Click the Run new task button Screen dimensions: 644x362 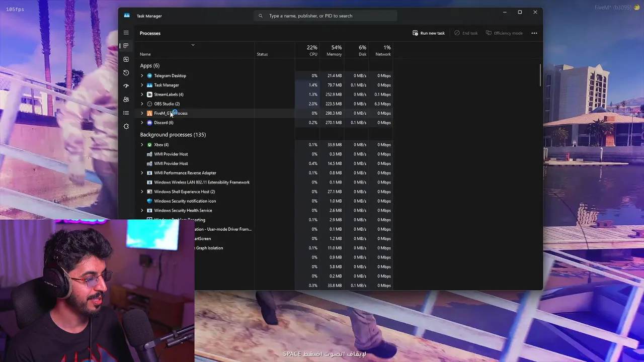[x=429, y=33]
